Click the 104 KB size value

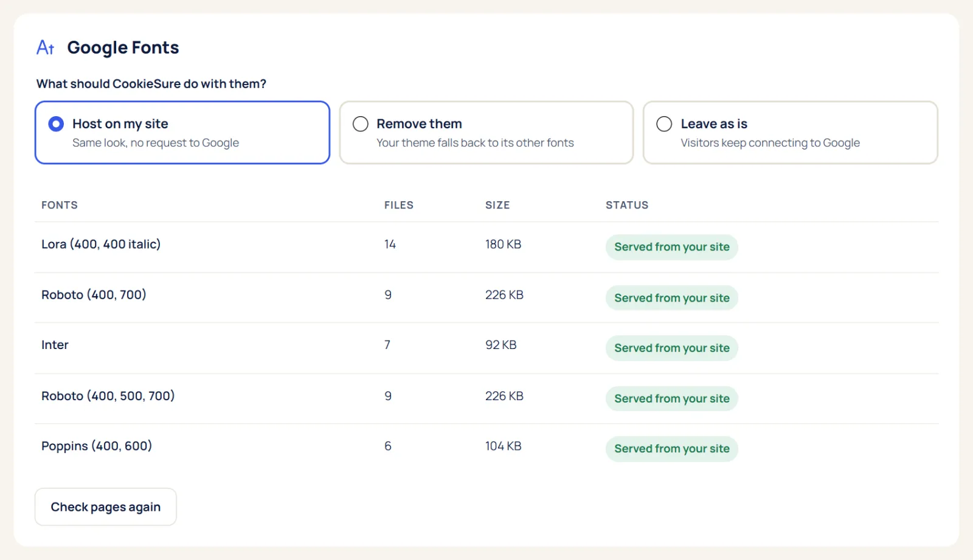(503, 446)
